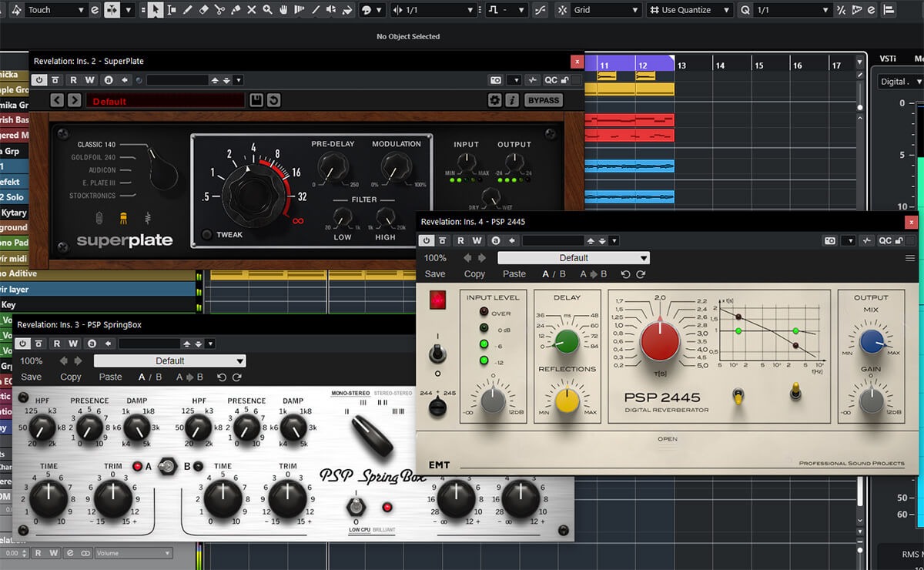
Task: Open the Grid snap type dropdown
Action: click(607, 10)
